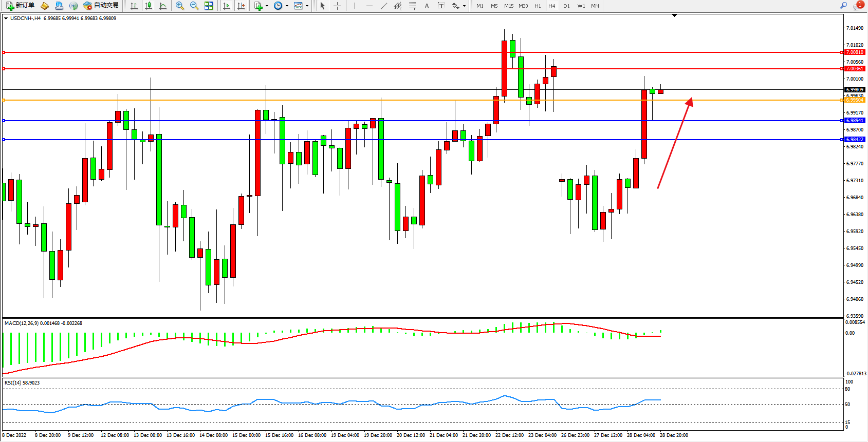Click the chat notification icon with badge
868x442 pixels.
(858, 6)
